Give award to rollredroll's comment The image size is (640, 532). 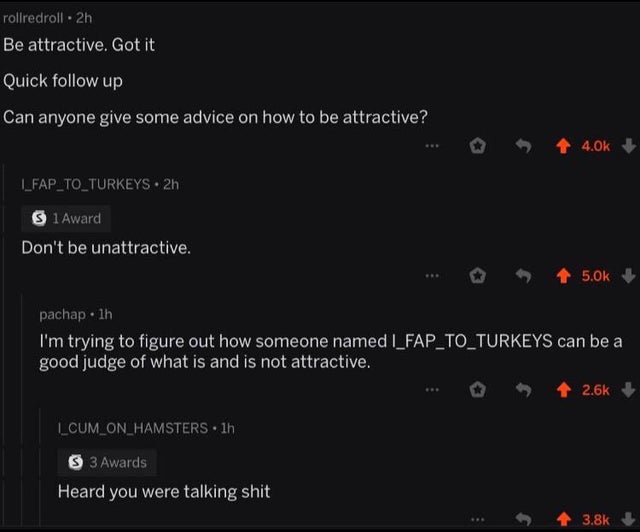[x=477, y=145]
